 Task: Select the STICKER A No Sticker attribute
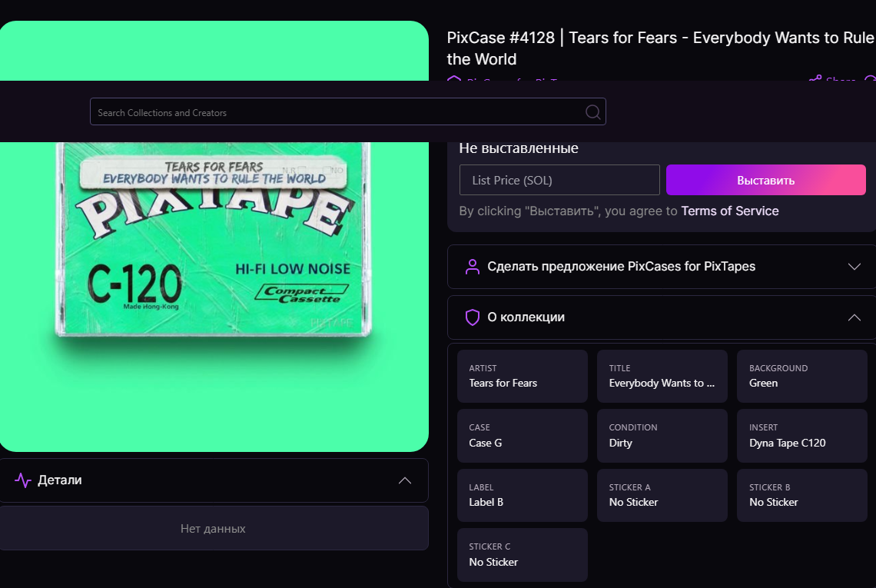click(662, 495)
